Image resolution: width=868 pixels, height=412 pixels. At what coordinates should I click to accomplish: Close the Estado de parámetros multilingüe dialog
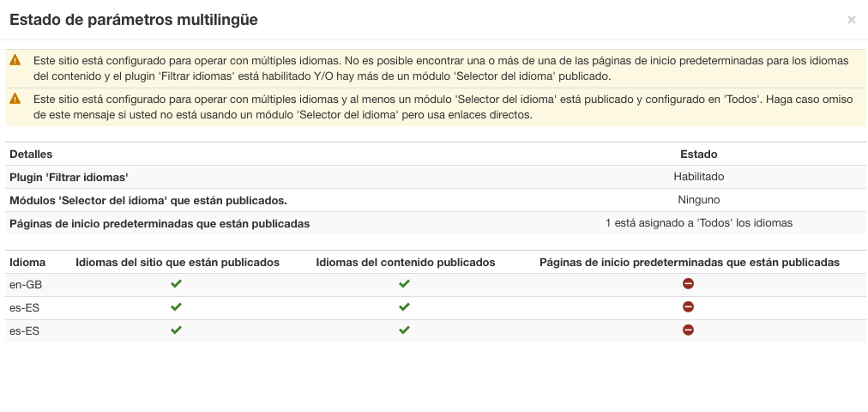pyautogui.click(x=852, y=21)
